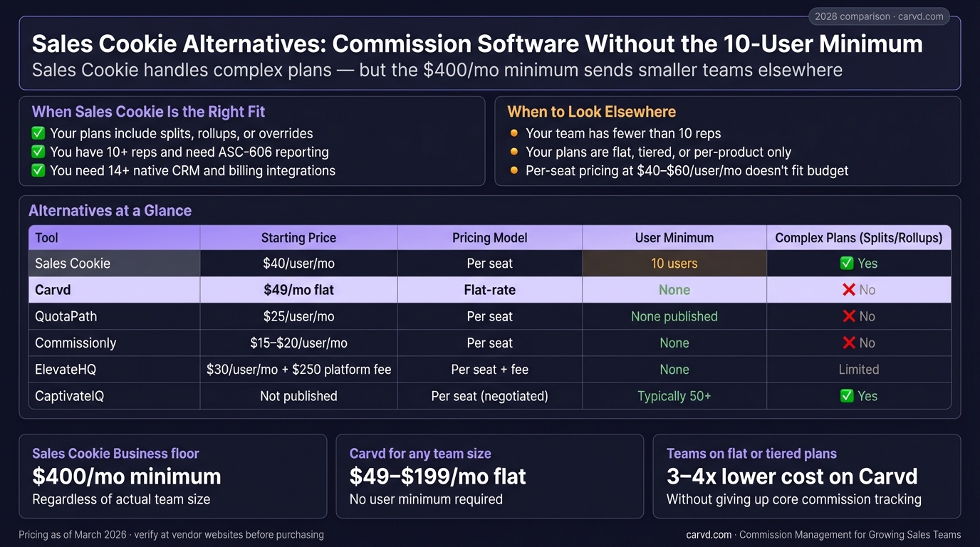Click the red X in the Commissionly row
Viewport: 980px width, 547px height.
(849, 343)
